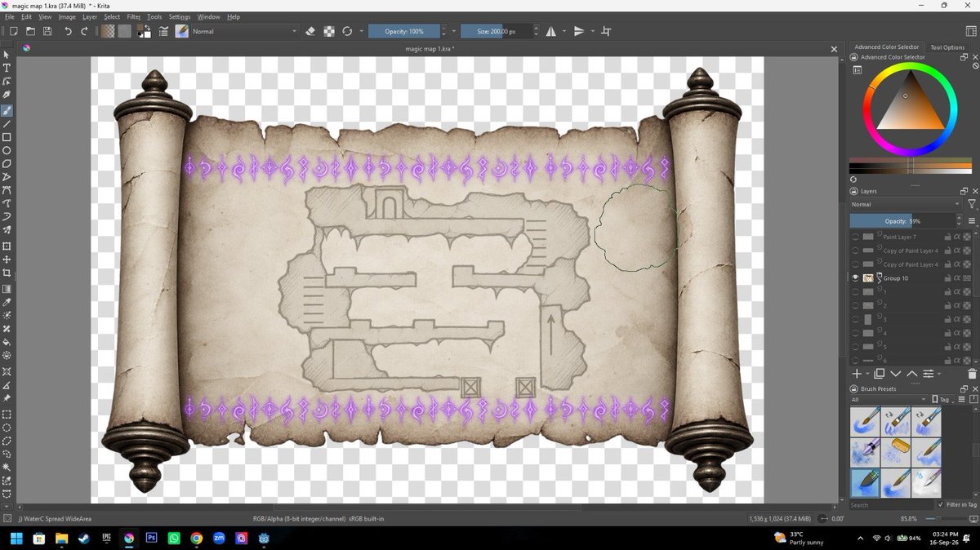Select the Select Shapes arrow tool
Viewport: 980px width, 550px height.
[x=7, y=55]
